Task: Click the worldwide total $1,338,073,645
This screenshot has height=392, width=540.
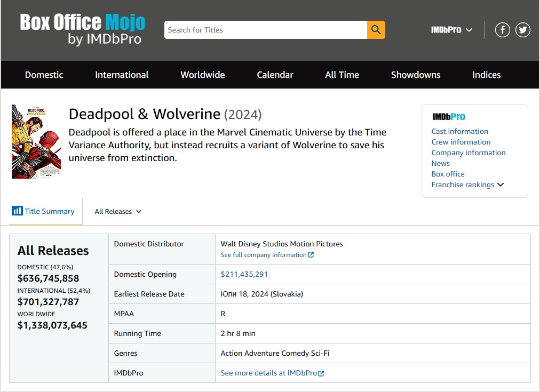Action: (52, 325)
